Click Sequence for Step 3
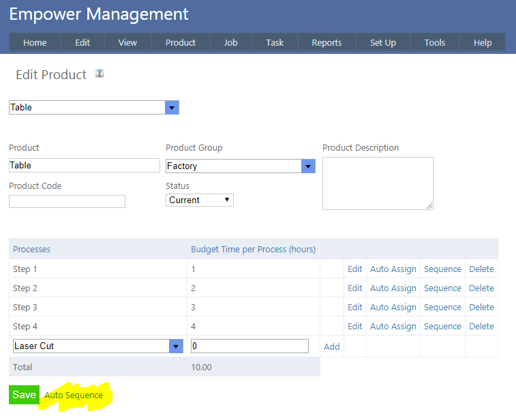This screenshot has height=420, width=516. point(442,307)
